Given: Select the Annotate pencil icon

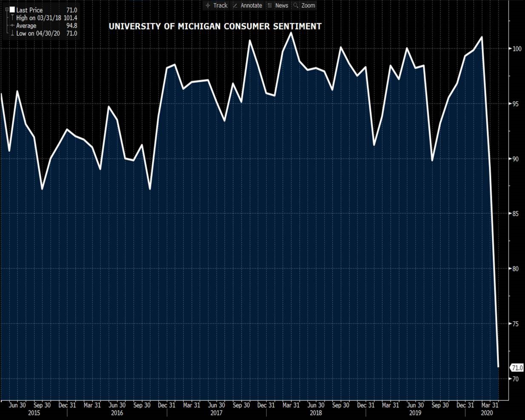Looking at the screenshot, I should tap(235, 6).
